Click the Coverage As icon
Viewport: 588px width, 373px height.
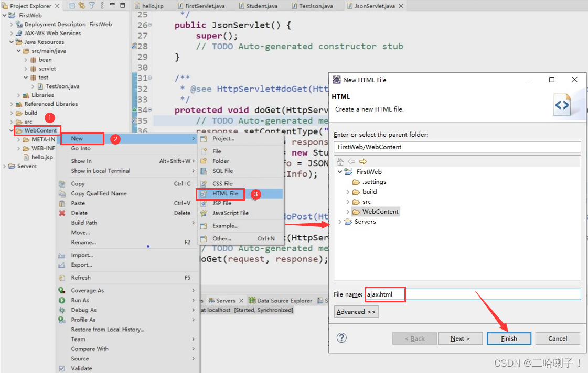coord(62,291)
